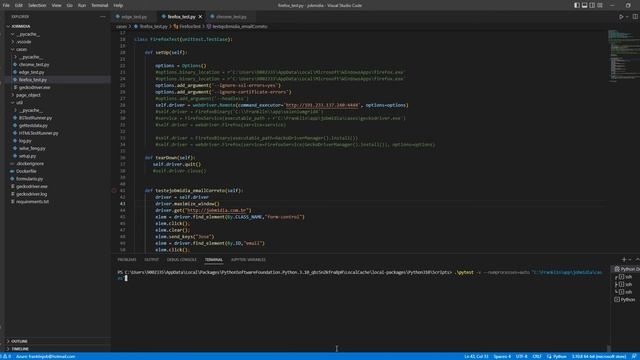Open the jobmidia.com.br link in code
Screen dimensions: 640x360
point(216,211)
